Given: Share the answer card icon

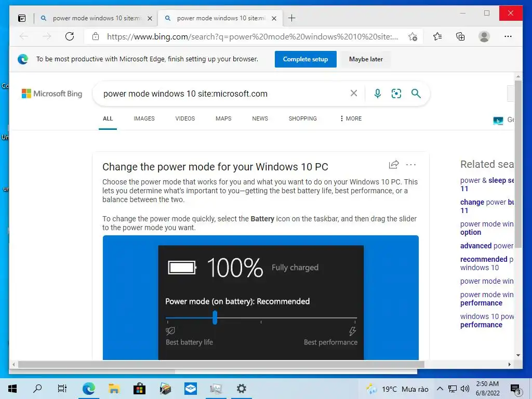Looking at the screenshot, I should point(394,165).
